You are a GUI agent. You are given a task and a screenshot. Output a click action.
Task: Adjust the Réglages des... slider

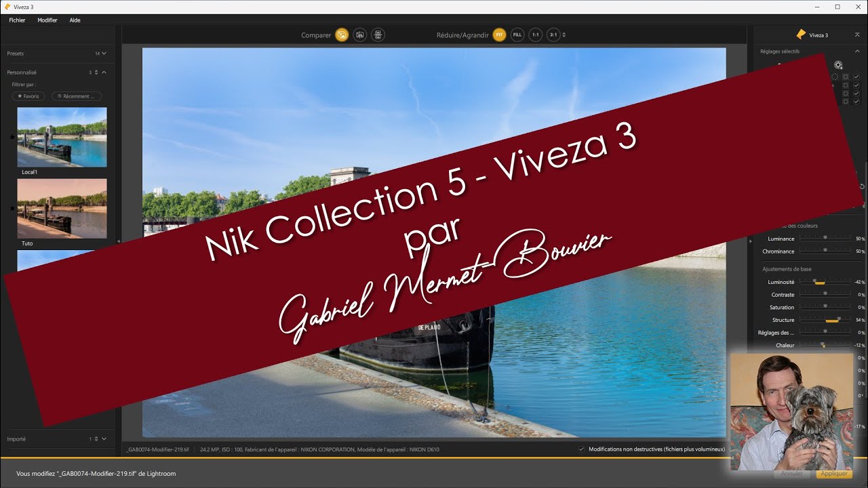click(825, 332)
